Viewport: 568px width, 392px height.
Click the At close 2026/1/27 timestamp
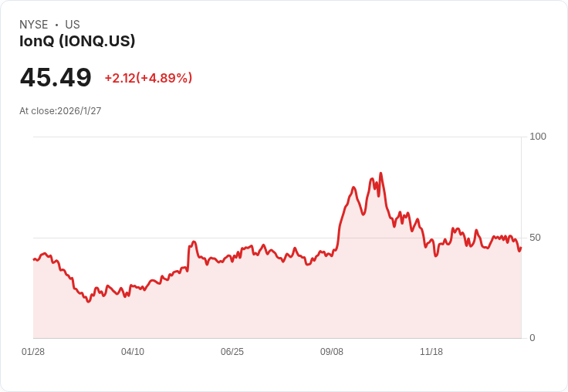(x=60, y=111)
